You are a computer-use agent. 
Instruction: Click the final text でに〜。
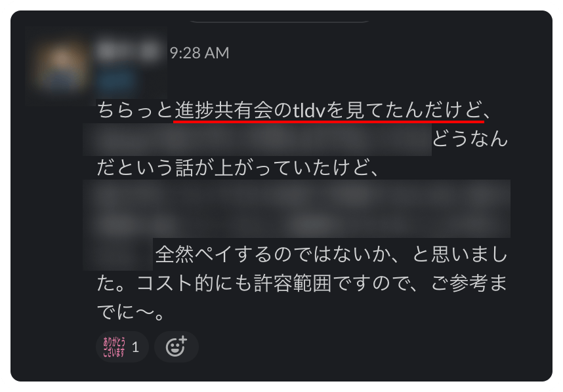131,312
